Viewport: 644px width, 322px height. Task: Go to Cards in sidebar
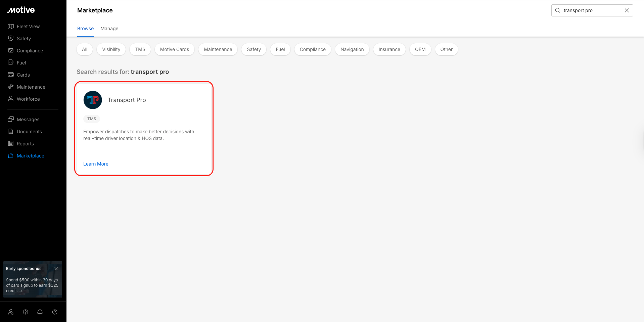point(23,75)
